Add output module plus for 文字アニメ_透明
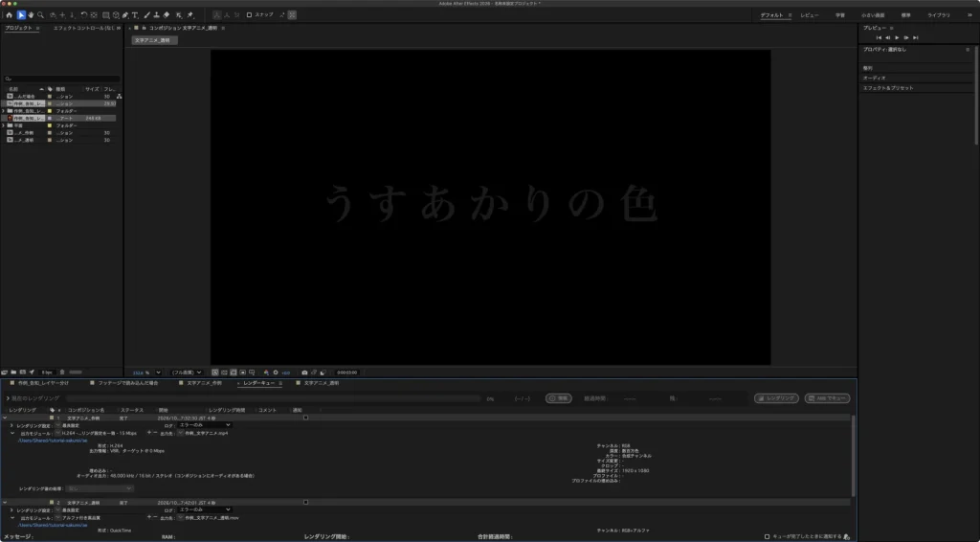The height and width of the screenshot is (542, 980). click(148, 518)
